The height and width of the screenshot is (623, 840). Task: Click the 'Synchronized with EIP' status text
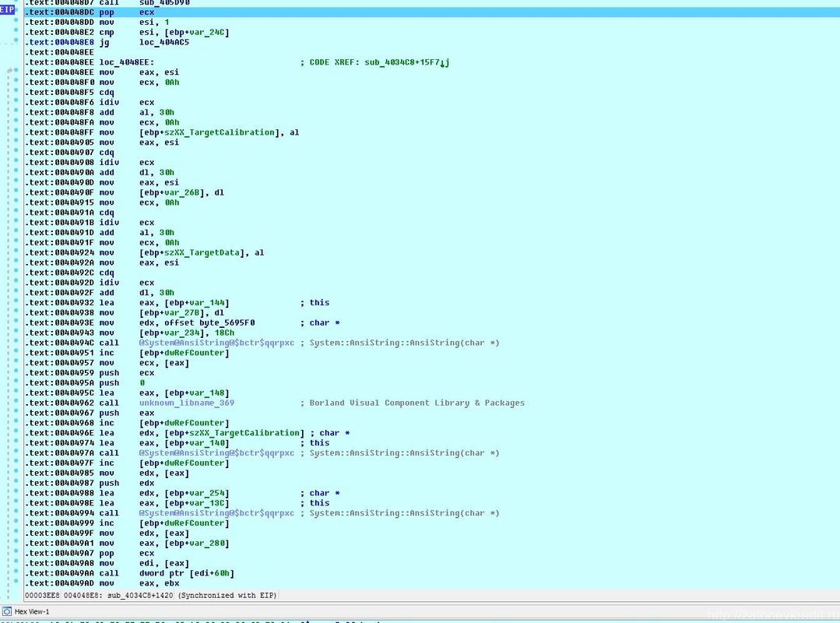[227, 596]
